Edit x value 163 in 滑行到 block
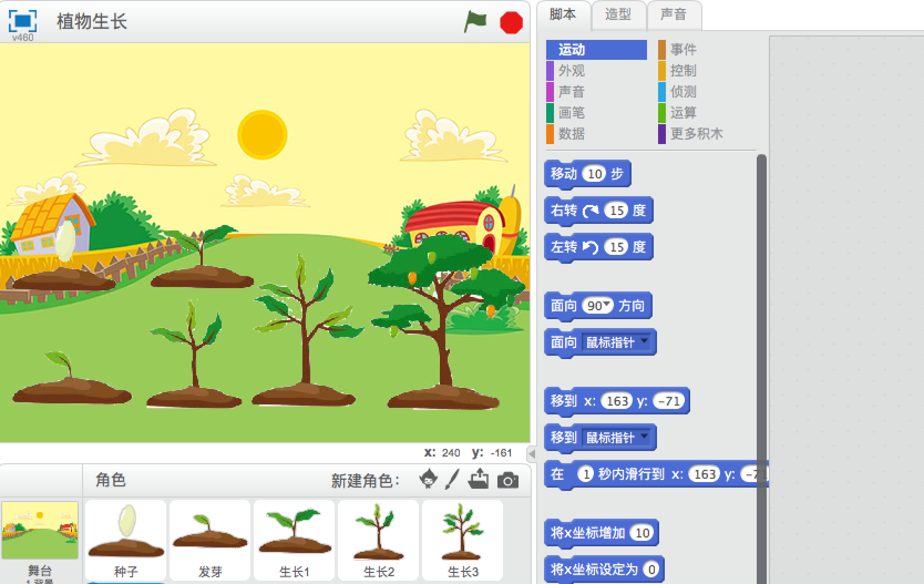 pyautogui.click(x=704, y=474)
